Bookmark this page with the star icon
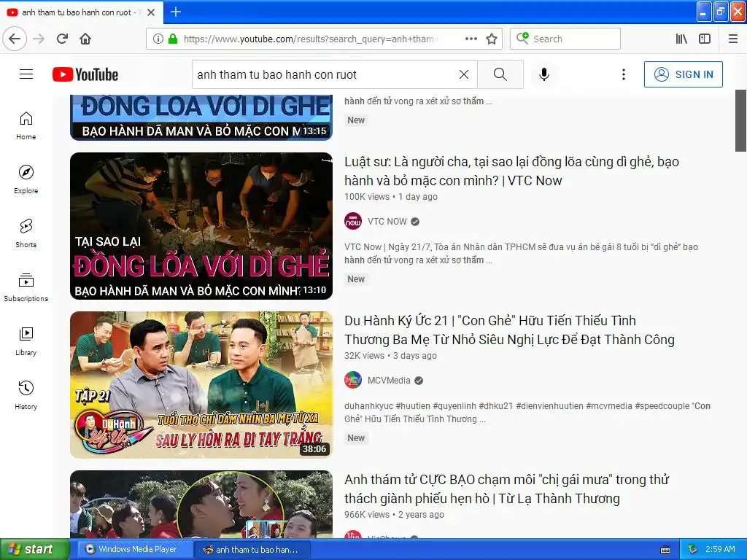Viewport: 747px width, 560px height. 492,39
